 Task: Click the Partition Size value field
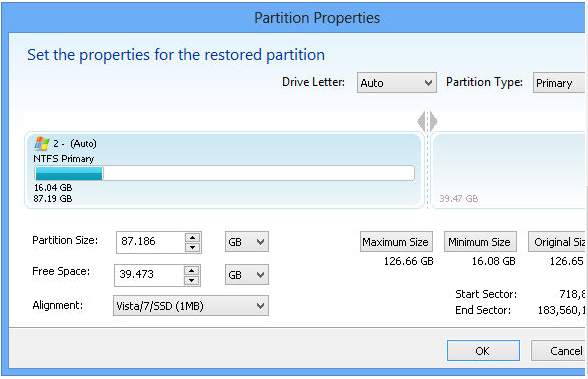(x=151, y=242)
